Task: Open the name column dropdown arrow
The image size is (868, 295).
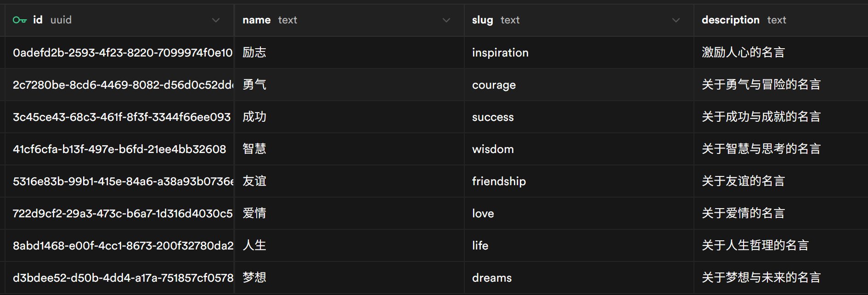Action: (446, 20)
